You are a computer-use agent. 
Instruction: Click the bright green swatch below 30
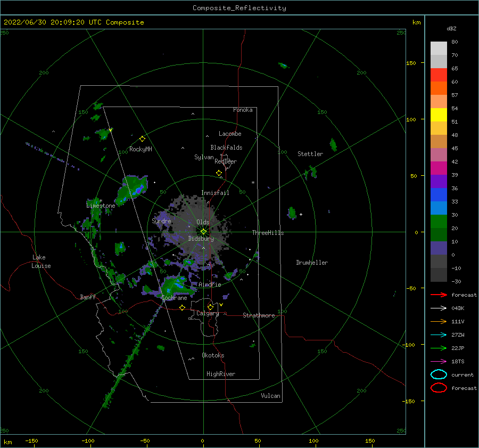[x=439, y=221]
